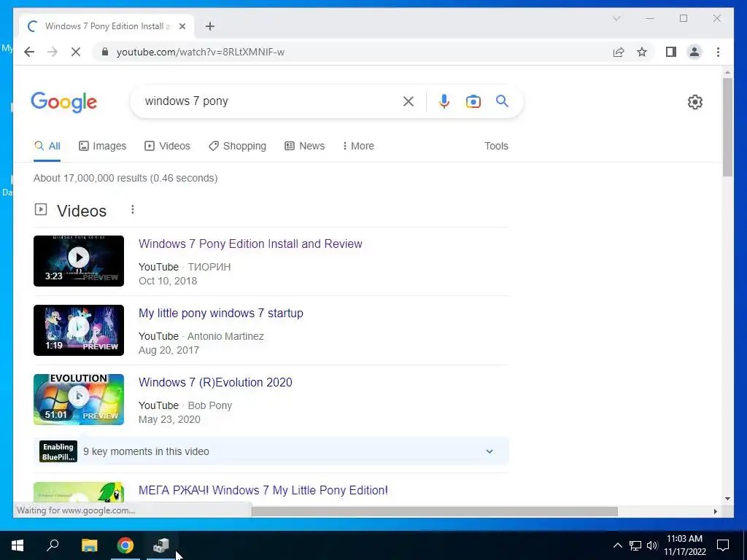
Task: Open the Videos section three-dot options
Action: click(x=133, y=209)
